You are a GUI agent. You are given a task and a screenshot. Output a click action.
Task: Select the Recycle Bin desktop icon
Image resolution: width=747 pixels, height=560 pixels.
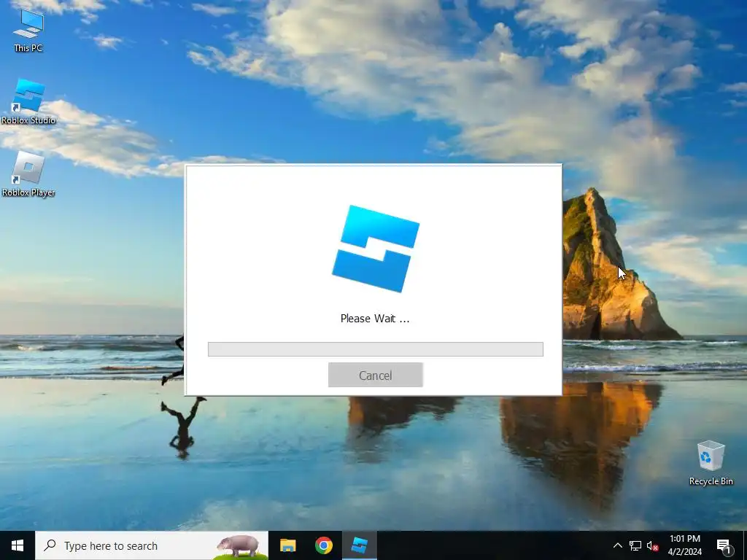[711, 463]
